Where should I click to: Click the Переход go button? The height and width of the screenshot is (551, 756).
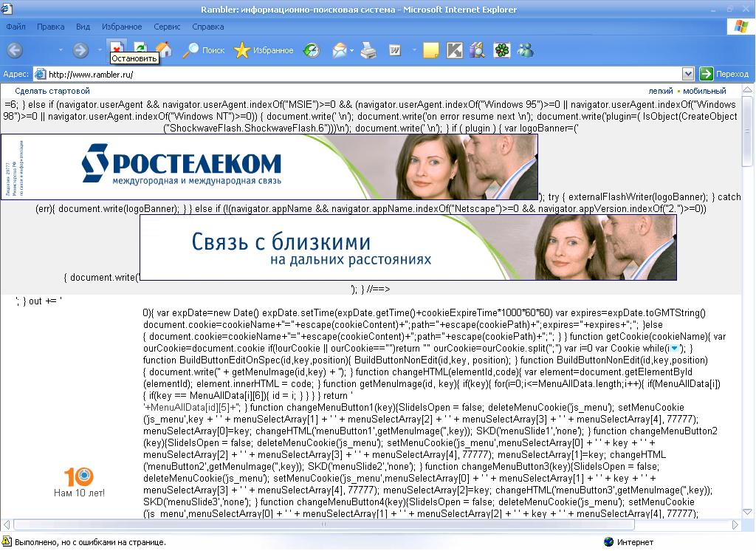click(724, 74)
